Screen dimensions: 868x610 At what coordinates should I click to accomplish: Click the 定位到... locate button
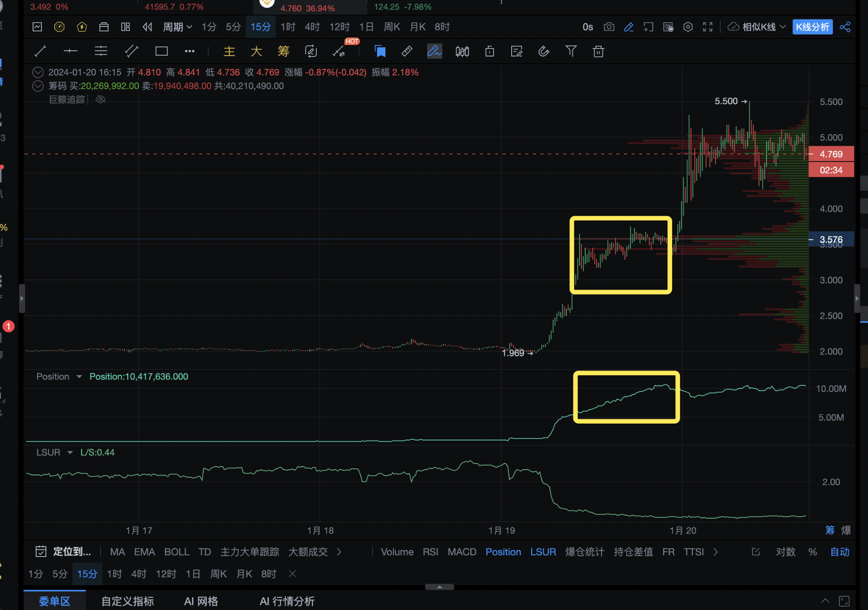tap(63, 552)
